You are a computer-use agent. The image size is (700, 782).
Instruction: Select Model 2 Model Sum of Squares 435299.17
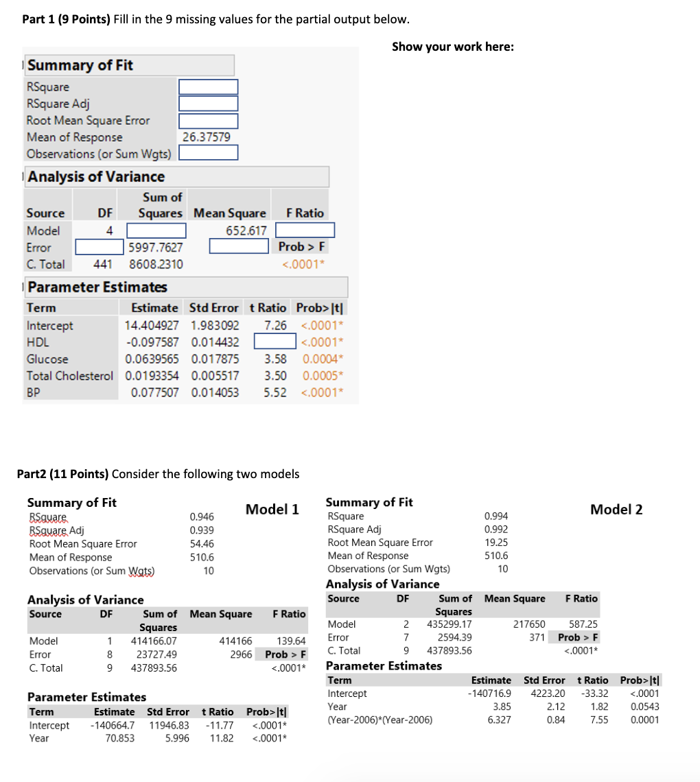pyautogui.click(x=450, y=624)
